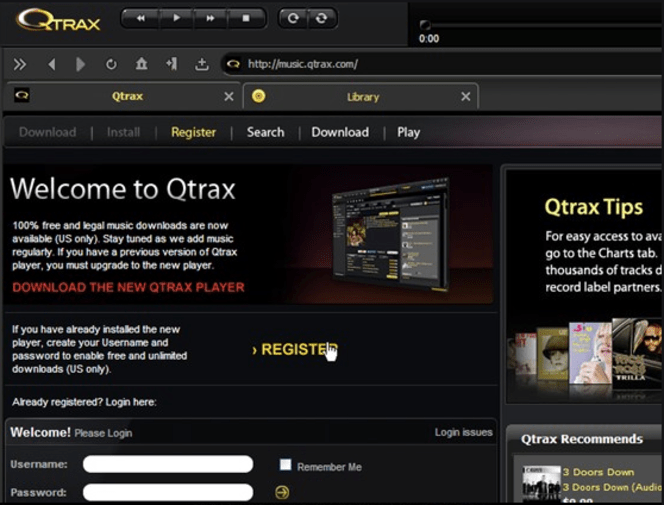Go forward with the right arrow
The width and height of the screenshot is (664, 505).
80,64
